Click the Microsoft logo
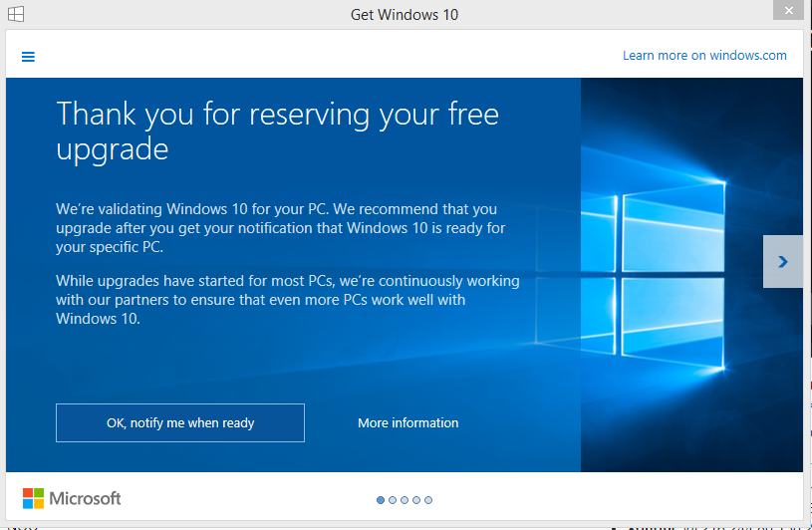Viewport: 812px width, 530px height. [x=72, y=498]
